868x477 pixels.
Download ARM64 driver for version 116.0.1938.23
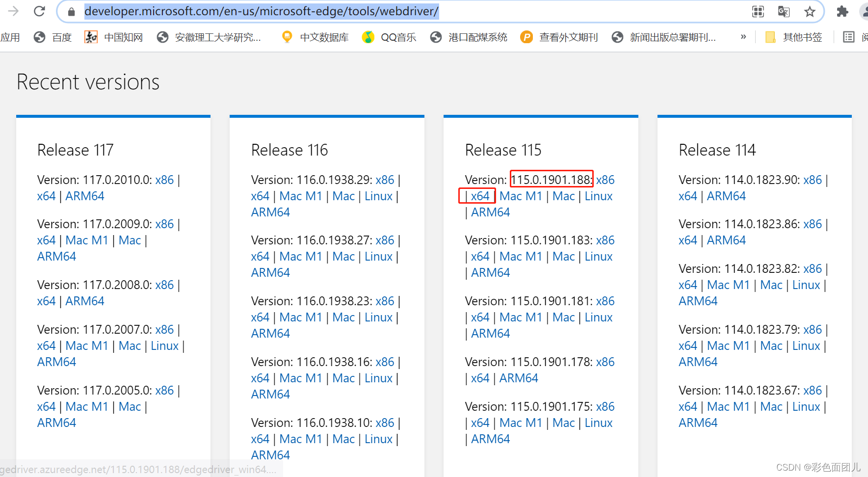(x=270, y=334)
